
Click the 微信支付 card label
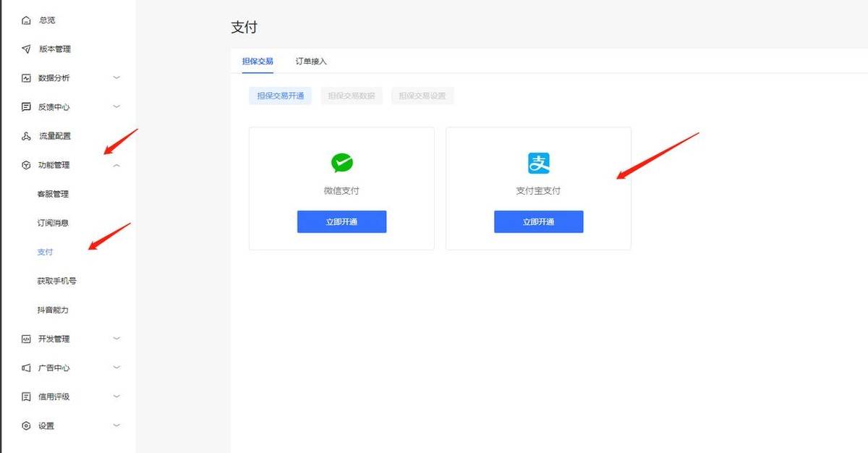(341, 191)
